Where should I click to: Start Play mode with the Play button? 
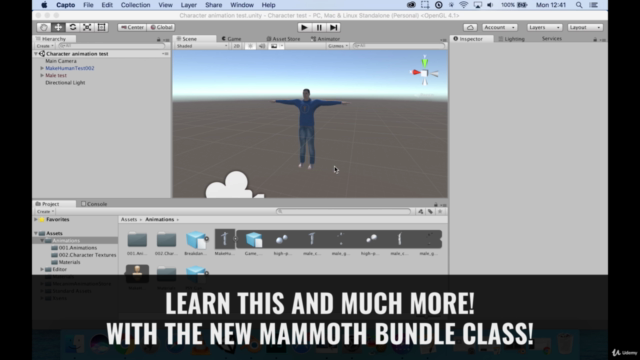(x=304, y=27)
